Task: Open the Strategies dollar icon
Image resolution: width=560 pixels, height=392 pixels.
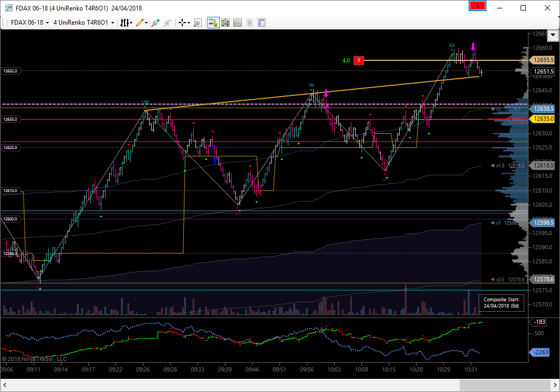Action: tap(250, 23)
